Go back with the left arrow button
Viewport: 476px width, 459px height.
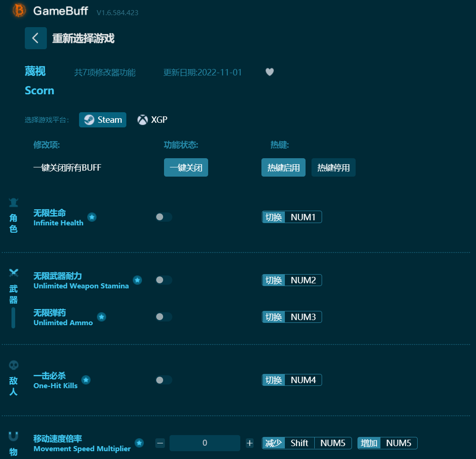pos(36,38)
